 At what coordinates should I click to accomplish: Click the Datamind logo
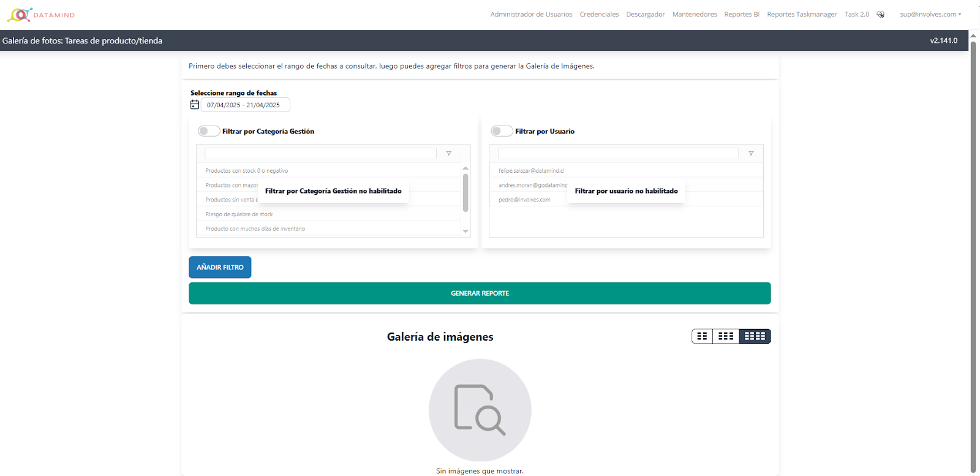(x=40, y=15)
